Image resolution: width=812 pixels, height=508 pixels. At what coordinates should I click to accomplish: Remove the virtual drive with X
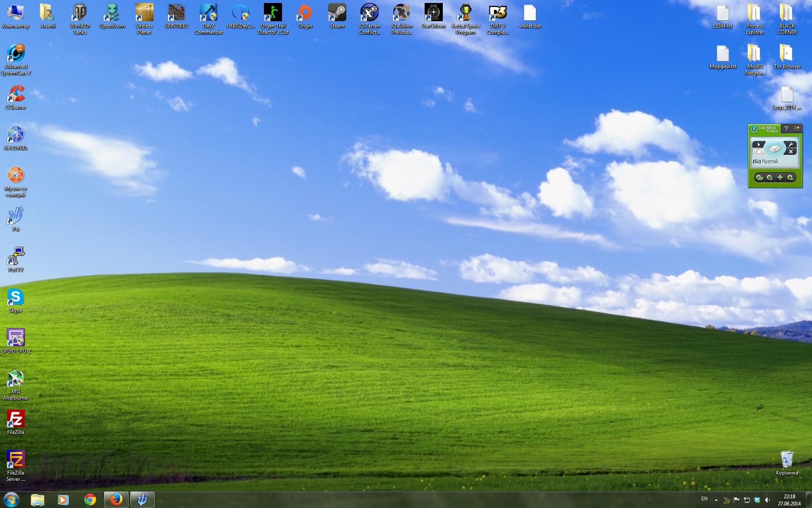(790, 152)
